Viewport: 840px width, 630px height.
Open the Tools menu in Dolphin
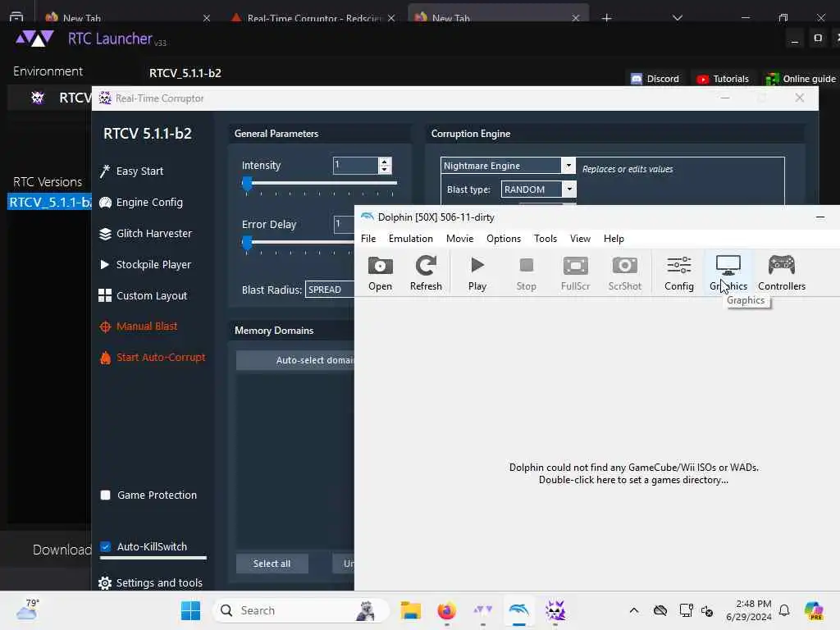coord(546,239)
